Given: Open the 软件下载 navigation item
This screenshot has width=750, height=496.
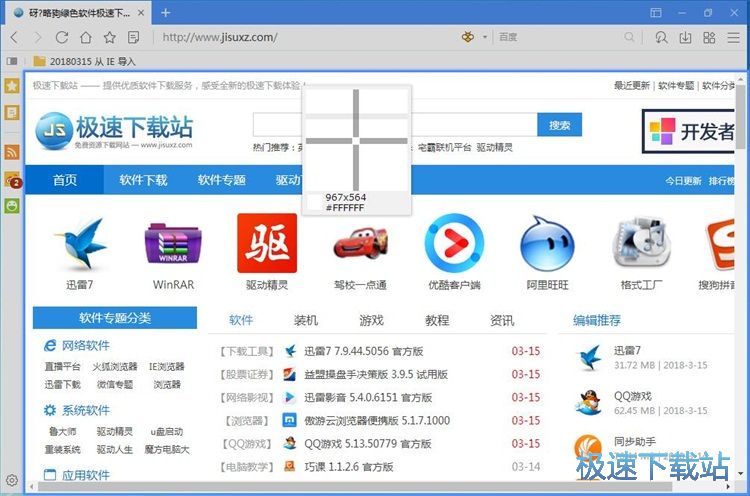Looking at the screenshot, I should pyautogui.click(x=143, y=180).
